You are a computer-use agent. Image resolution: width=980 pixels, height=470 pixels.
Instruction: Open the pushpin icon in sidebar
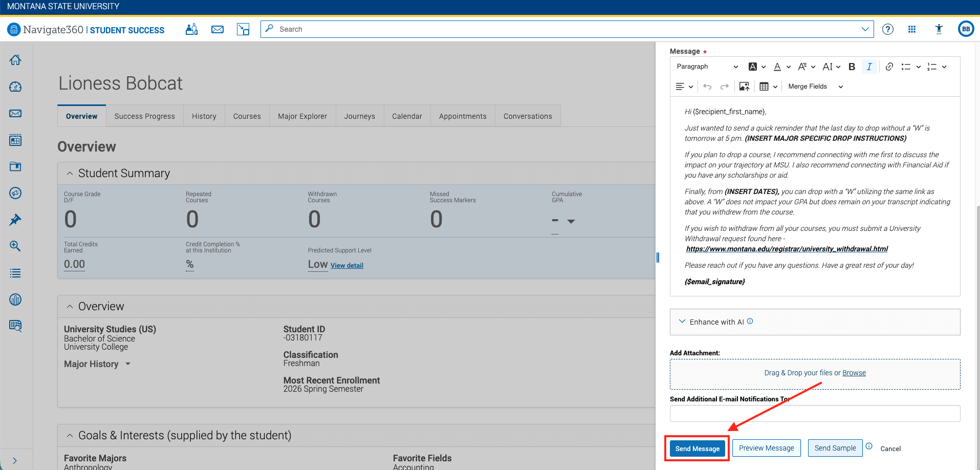click(15, 220)
